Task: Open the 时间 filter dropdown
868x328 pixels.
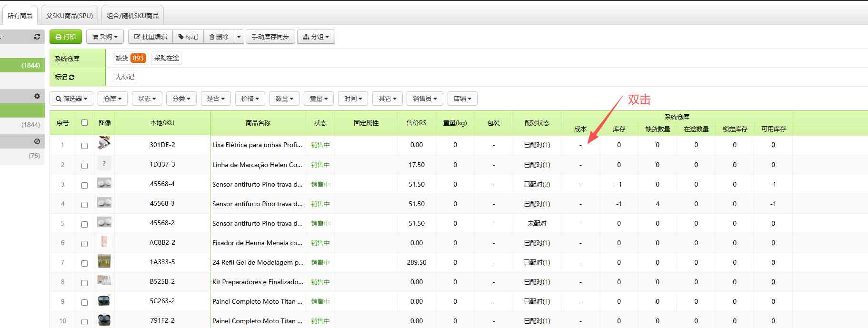Action: click(353, 99)
